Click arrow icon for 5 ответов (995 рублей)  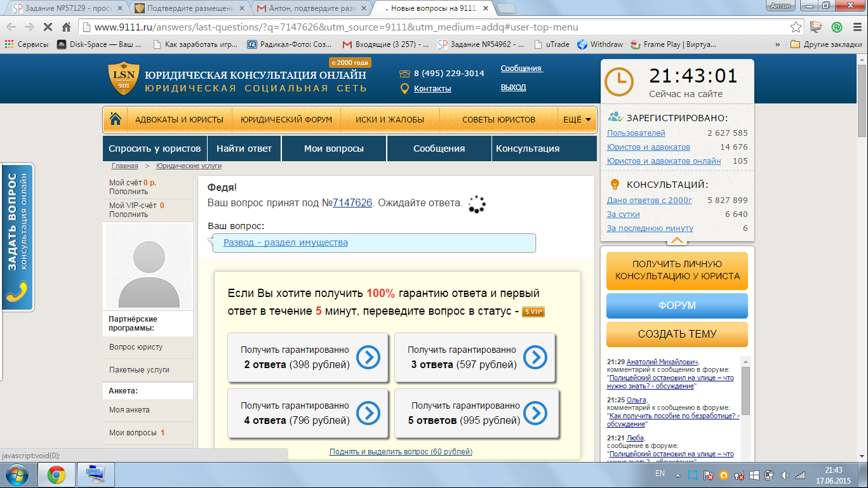coord(535,414)
